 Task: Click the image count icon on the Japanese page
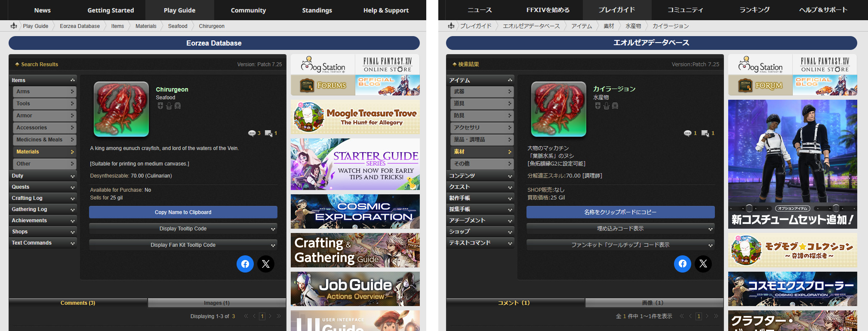705,133
